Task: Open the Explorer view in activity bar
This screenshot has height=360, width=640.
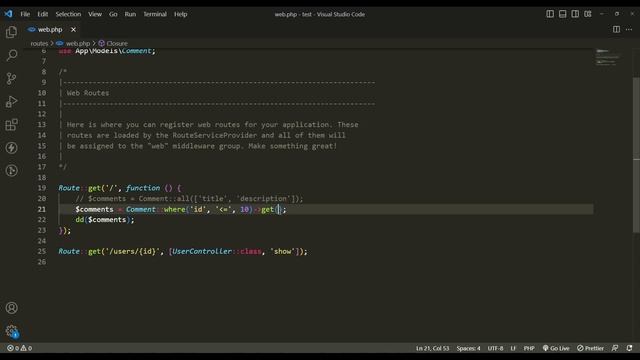Action: coord(11,32)
